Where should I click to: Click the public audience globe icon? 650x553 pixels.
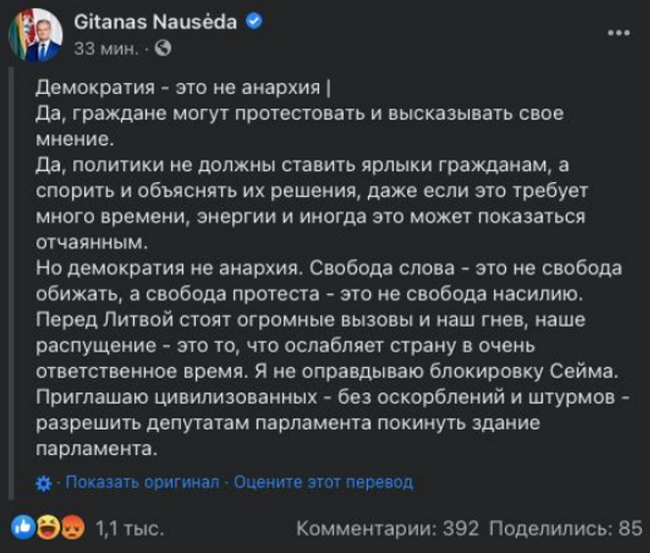coord(163,46)
